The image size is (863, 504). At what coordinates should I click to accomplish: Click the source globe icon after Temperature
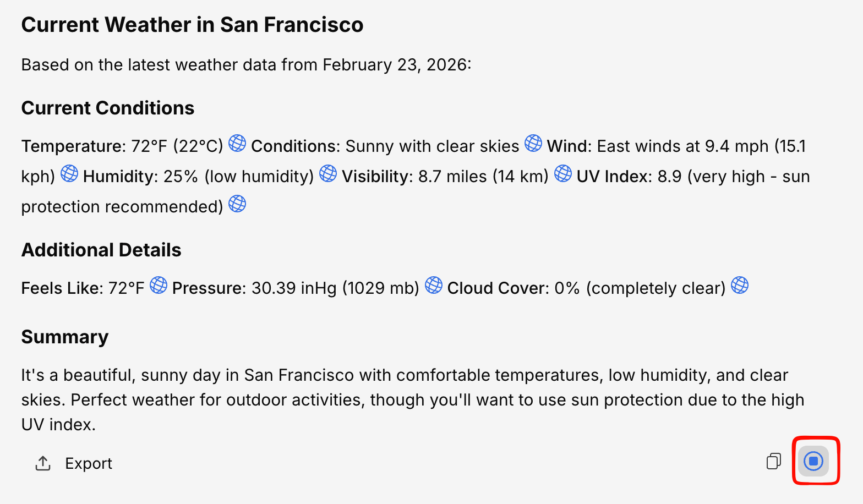[x=237, y=143]
